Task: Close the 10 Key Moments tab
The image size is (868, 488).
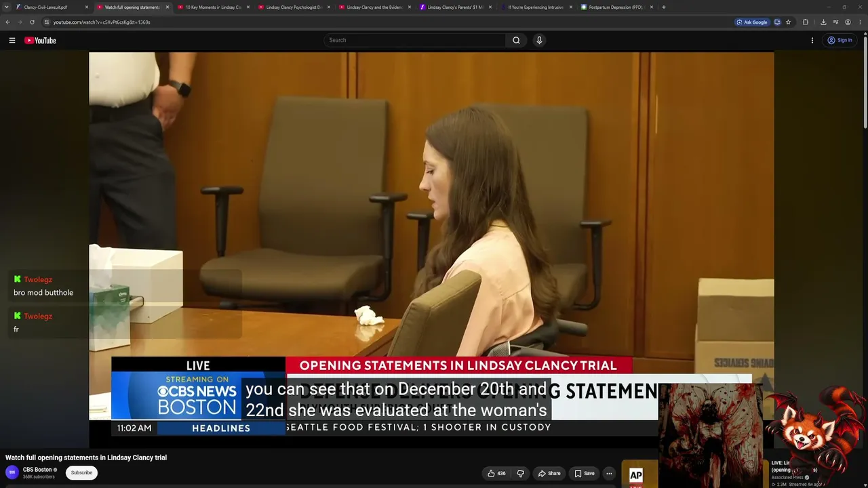Action: point(248,7)
